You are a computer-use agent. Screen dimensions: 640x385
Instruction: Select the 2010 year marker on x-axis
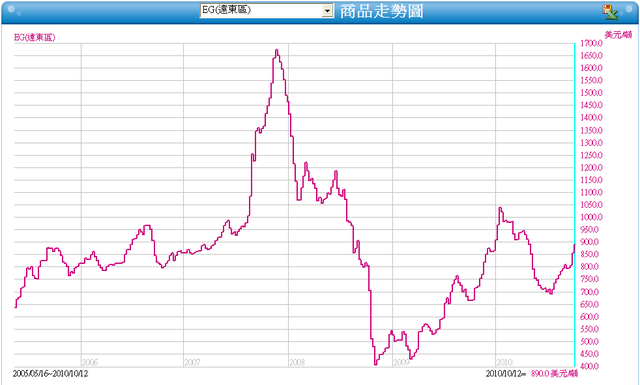(504, 362)
